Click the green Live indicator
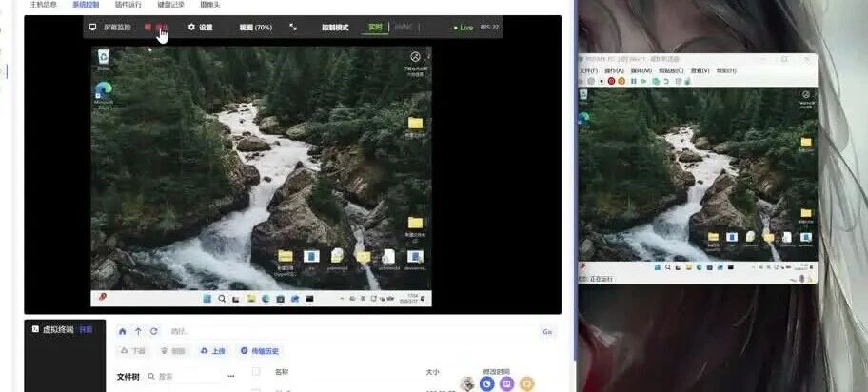Screen dimensions: 868x392 click(x=464, y=28)
